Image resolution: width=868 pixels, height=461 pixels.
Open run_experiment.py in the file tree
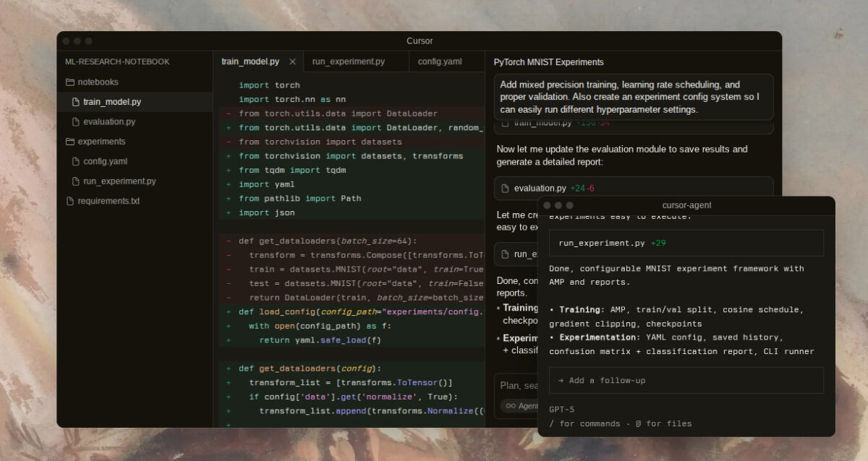pos(135,181)
